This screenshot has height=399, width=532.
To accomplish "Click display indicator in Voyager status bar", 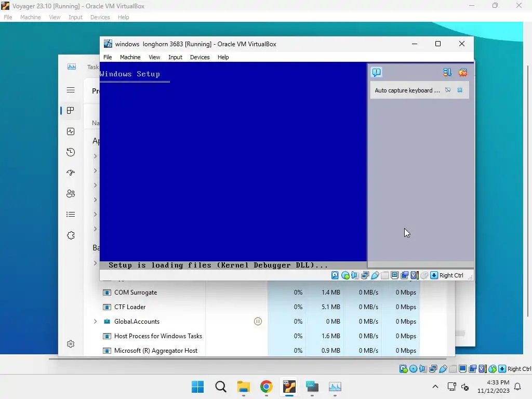I will point(462,369).
